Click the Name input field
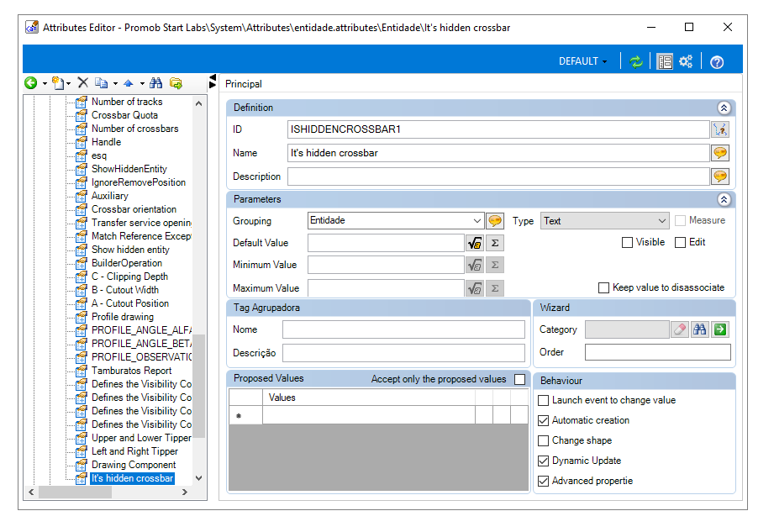 [498, 153]
